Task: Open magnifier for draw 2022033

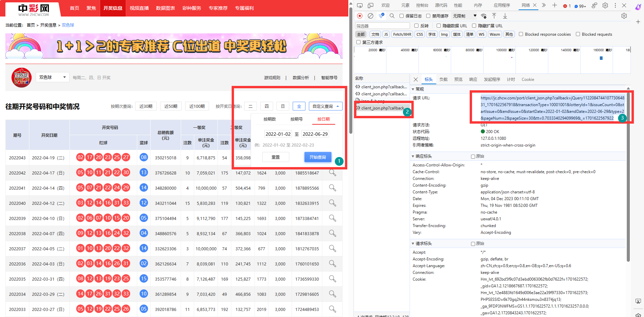Action: click(332, 309)
